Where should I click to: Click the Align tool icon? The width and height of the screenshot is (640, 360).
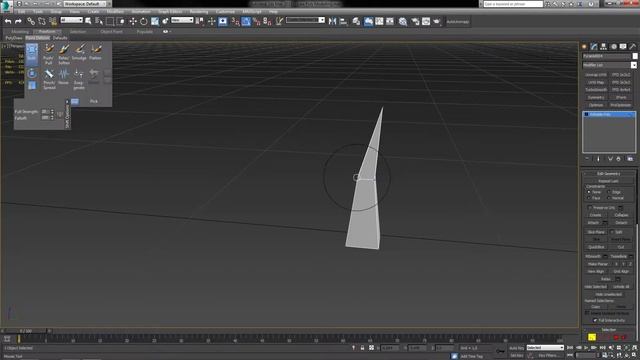(x=343, y=21)
